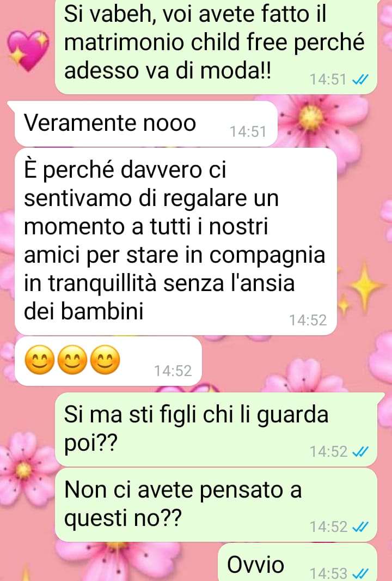Select the 'Veramente nooo' message bubble

click(x=146, y=123)
